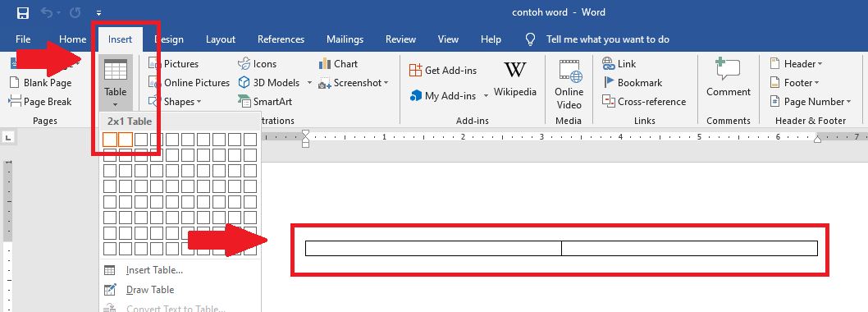The width and height of the screenshot is (868, 312).
Task: Insert a Cross-reference
Action: (644, 102)
